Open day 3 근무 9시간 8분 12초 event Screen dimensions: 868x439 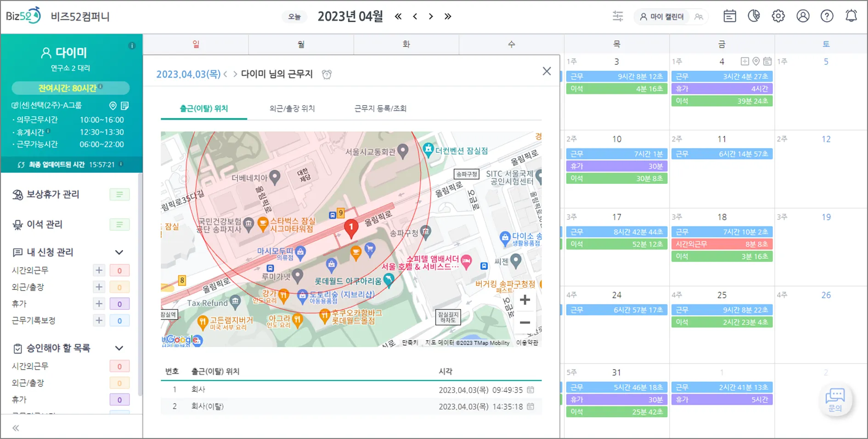(x=617, y=76)
